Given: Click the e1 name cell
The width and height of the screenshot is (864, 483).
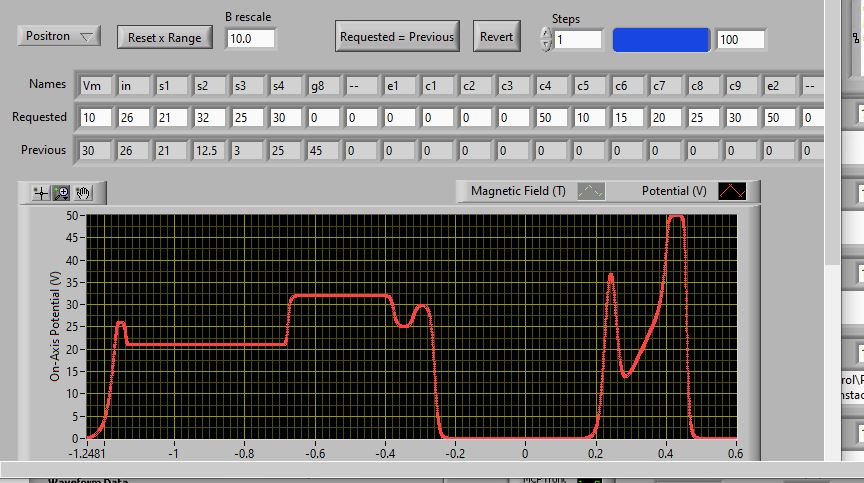Looking at the screenshot, I should (400, 85).
